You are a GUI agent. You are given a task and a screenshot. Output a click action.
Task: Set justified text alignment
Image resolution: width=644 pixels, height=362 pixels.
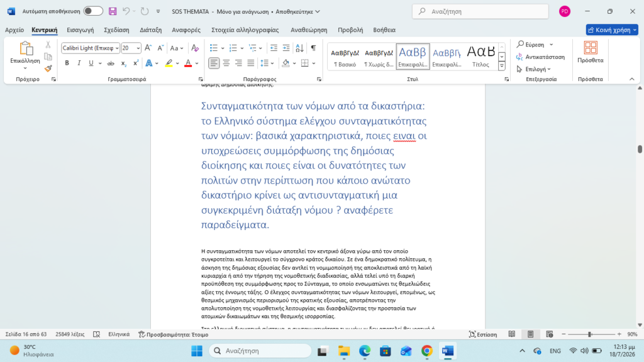[x=250, y=63]
